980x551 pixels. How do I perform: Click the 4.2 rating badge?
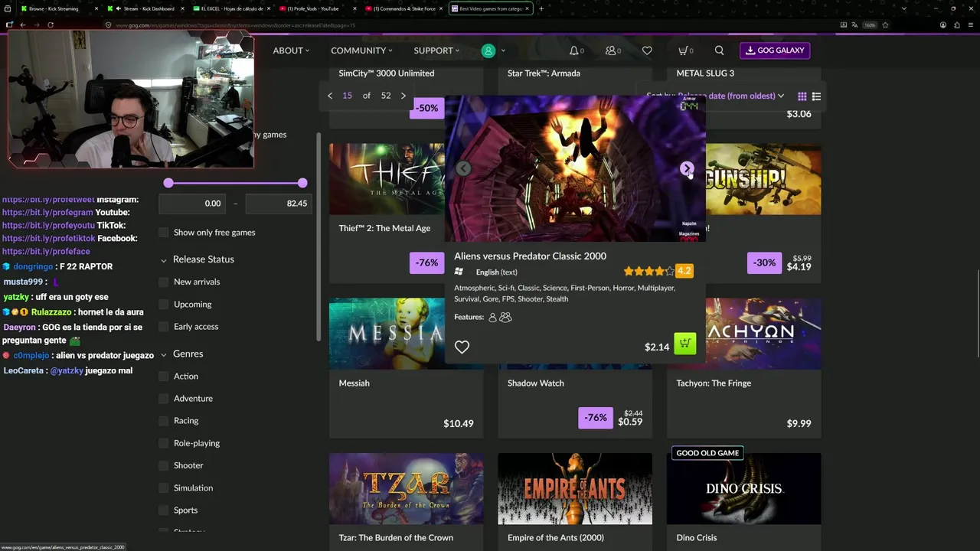coord(684,271)
